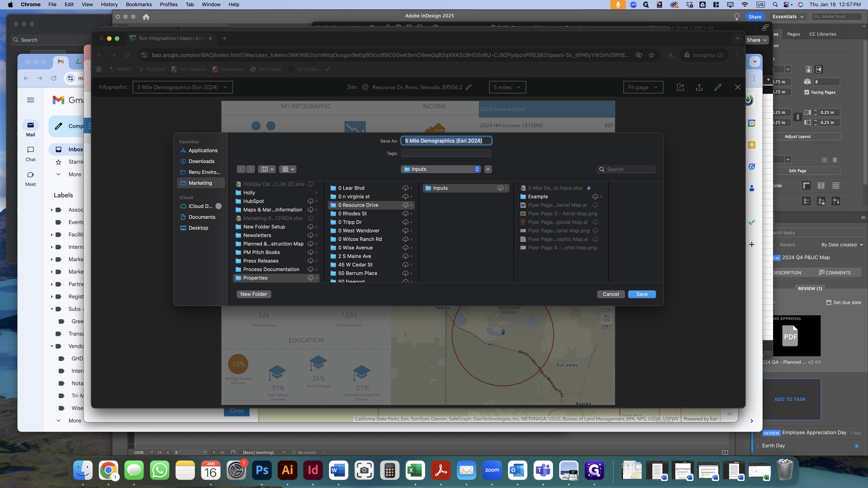The width and height of the screenshot is (868, 488).
Task: Go back in the file dialog
Action: coord(241,169)
